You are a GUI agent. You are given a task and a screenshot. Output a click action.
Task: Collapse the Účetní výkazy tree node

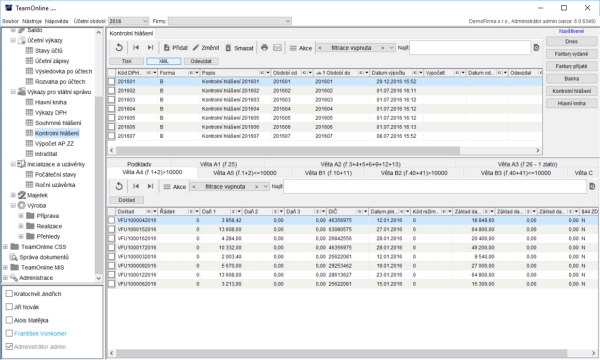pyautogui.click(x=13, y=40)
